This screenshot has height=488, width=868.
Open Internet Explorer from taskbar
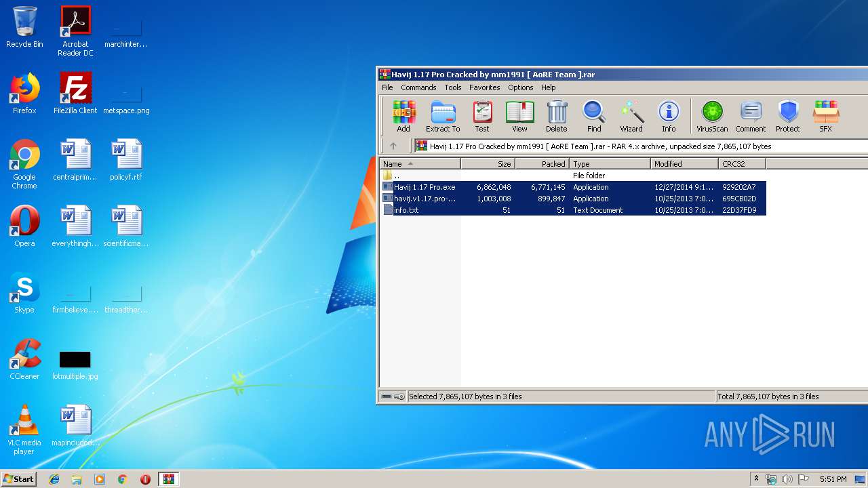(54, 479)
